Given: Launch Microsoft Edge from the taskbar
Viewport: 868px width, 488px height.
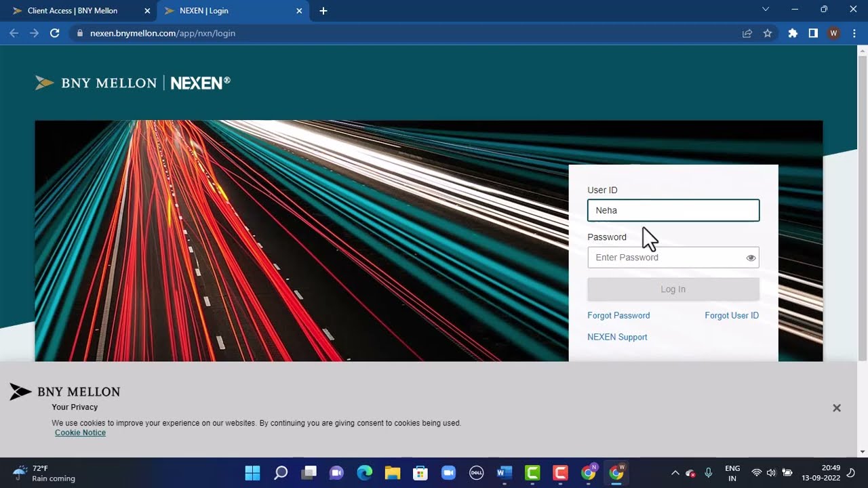Looking at the screenshot, I should [x=365, y=473].
